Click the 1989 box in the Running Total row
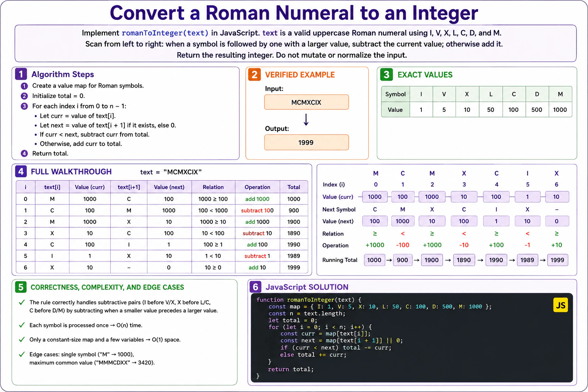The height and width of the screenshot is (392, 588). tap(527, 260)
